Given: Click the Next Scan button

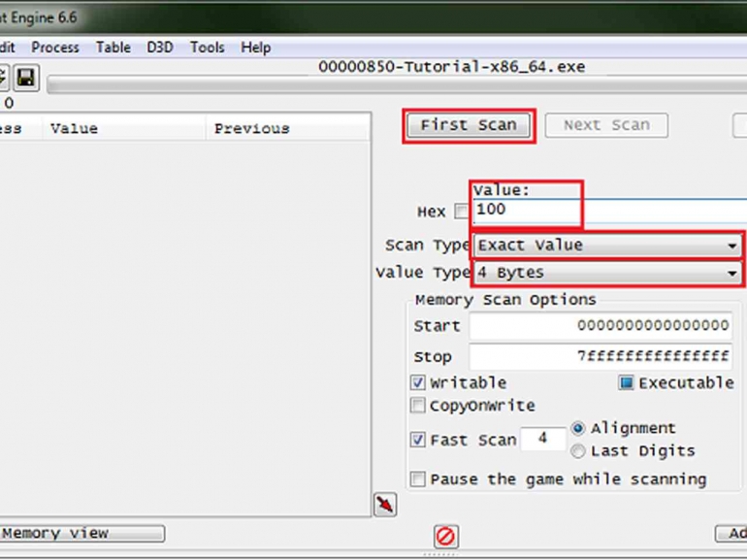Looking at the screenshot, I should pyautogui.click(x=606, y=125).
